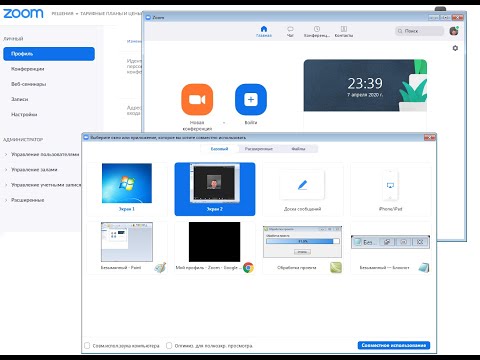Click the Zoom icon in app title bar
The width and height of the screenshot is (480, 360).
(x=148, y=17)
